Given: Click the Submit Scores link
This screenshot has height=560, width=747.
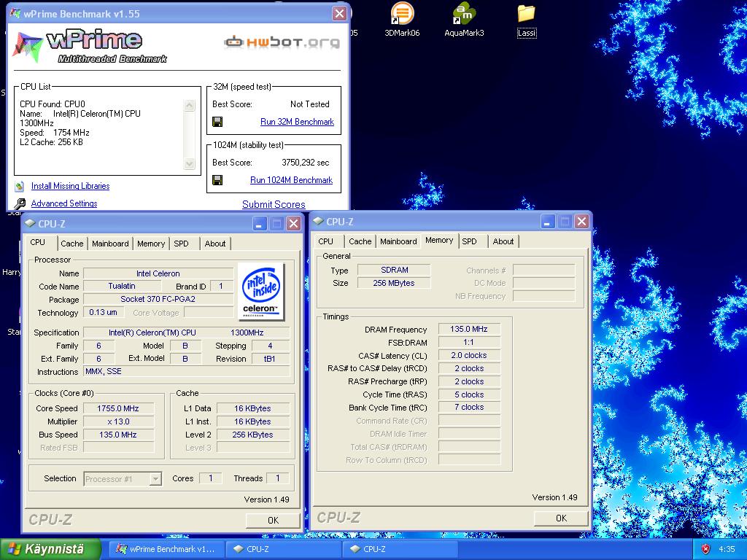Looking at the screenshot, I should pos(274,204).
